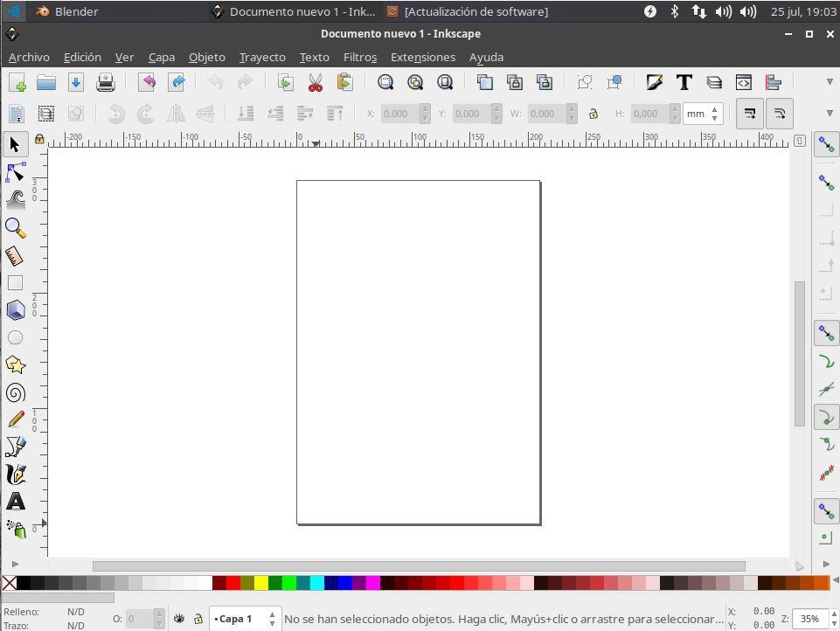
Task: Open the Fill and Stroke dialog
Action: tap(654, 82)
